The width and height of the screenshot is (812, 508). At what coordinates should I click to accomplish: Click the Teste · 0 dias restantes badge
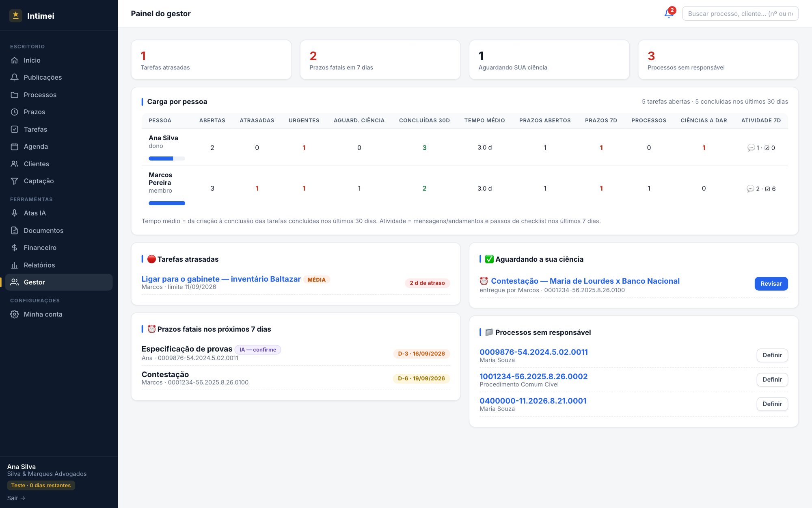click(x=41, y=485)
